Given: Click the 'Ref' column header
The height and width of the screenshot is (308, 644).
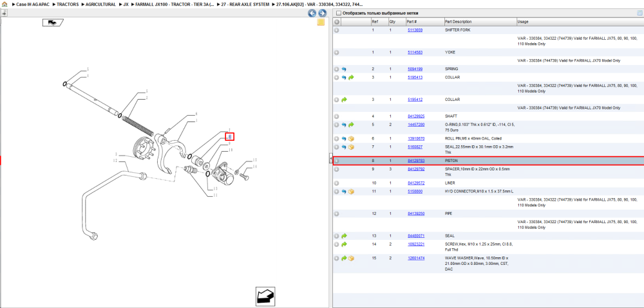Looking at the screenshot, I should 379,22.
